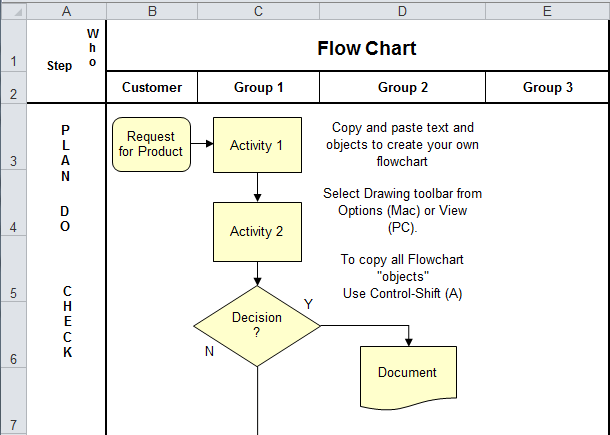Select column E header

[547, 10]
